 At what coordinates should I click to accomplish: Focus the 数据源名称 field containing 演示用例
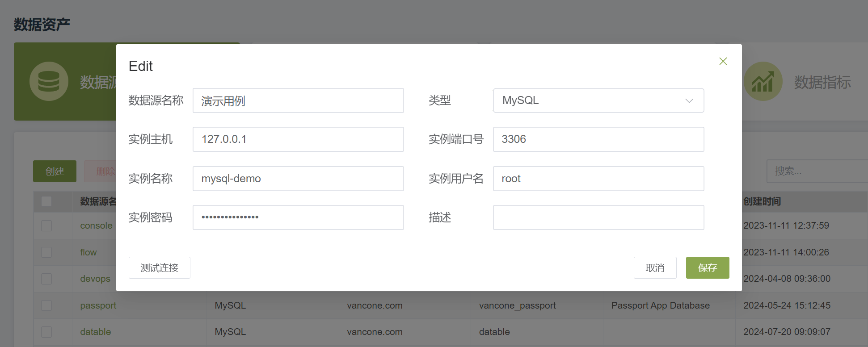pyautogui.click(x=298, y=100)
